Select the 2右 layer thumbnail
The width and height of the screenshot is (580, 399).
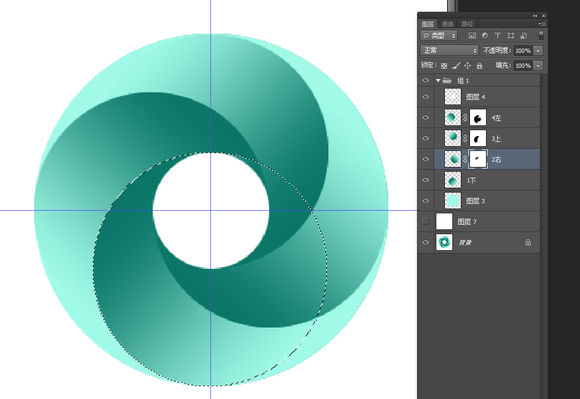coord(453,159)
